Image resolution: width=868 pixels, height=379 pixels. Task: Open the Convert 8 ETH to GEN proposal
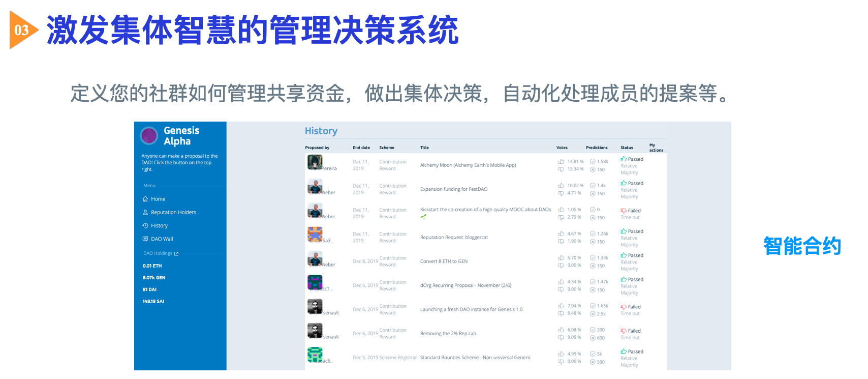pos(444,261)
